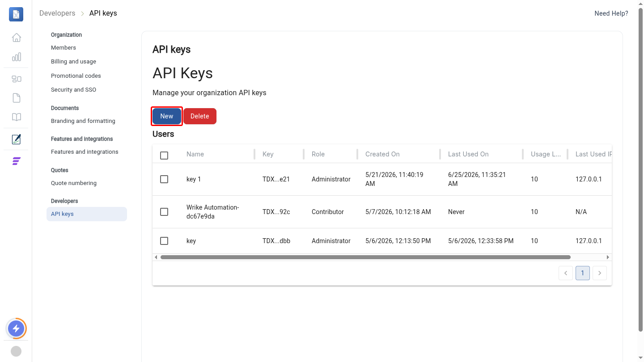Open Billing and usage
644x362 pixels.
pyautogui.click(x=73, y=62)
